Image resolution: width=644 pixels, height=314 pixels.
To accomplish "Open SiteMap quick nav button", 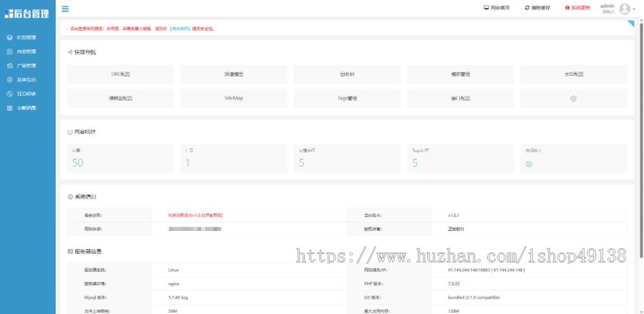I will [234, 99].
